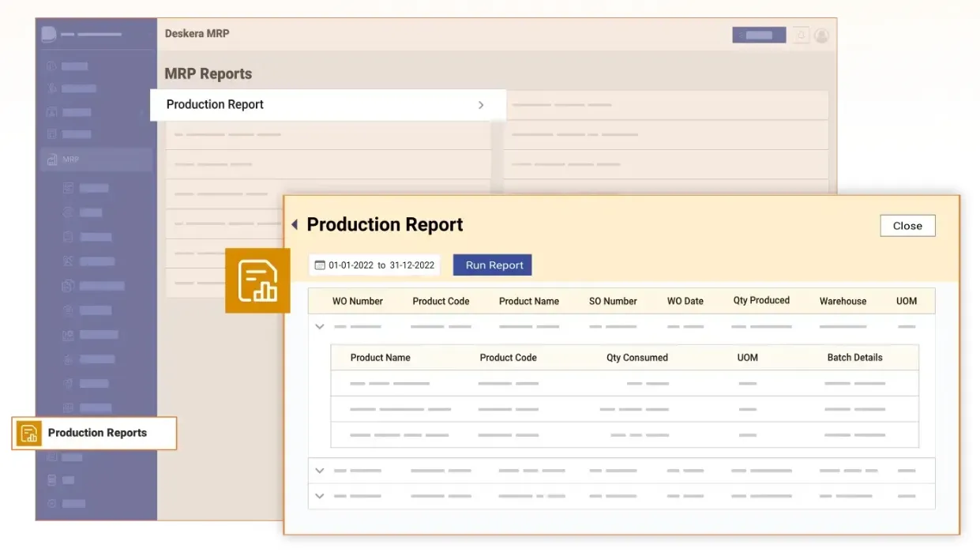Click the back arrow beside Production Report
980x552 pixels.
[x=295, y=225]
